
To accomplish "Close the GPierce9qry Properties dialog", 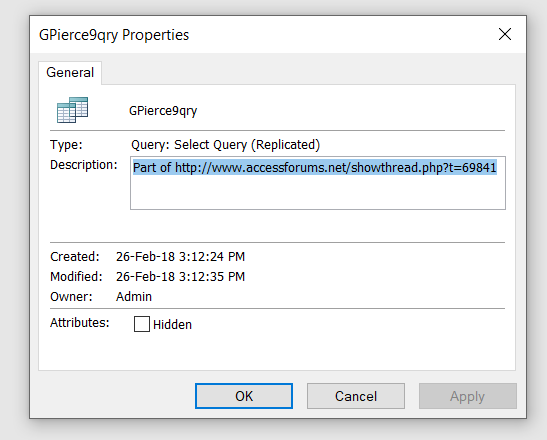I will point(505,34).
